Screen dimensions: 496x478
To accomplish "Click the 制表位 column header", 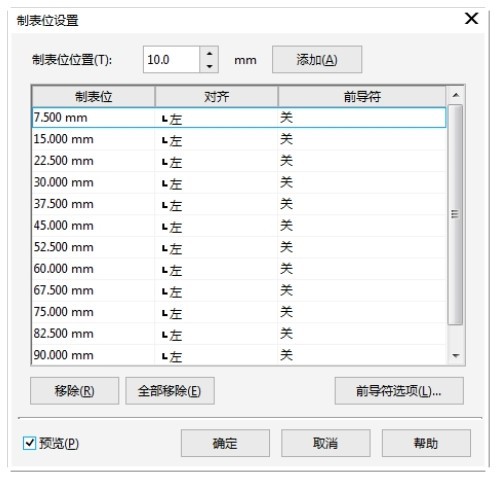I will coord(93,97).
